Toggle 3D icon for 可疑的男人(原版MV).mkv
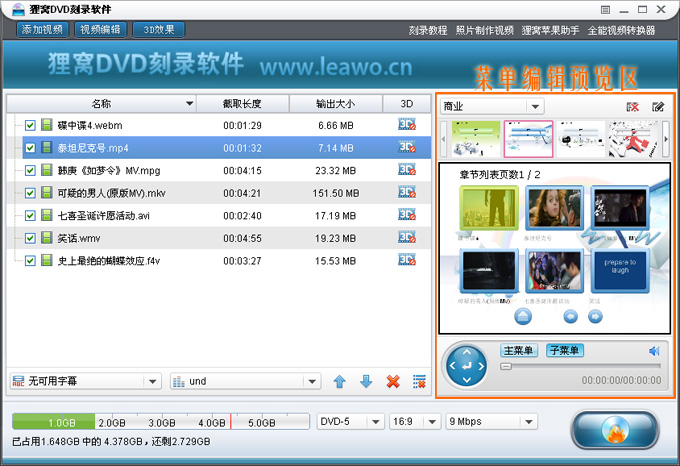 [407, 192]
